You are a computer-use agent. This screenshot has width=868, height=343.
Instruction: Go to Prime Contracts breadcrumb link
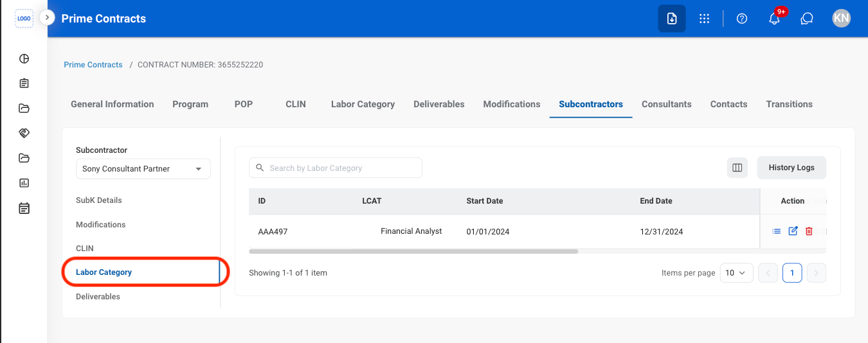click(93, 65)
